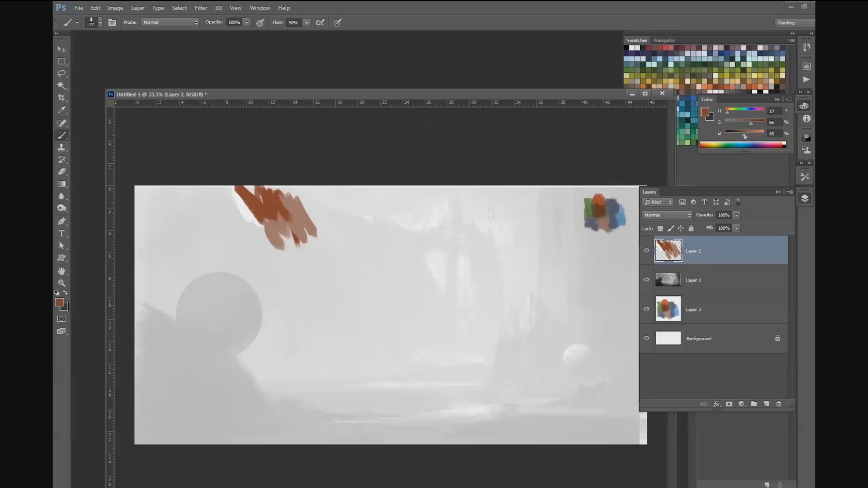Image resolution: width=868 pixels, height=488 pixels.
Task: Hide the Background layer
Action: [646, 338]
